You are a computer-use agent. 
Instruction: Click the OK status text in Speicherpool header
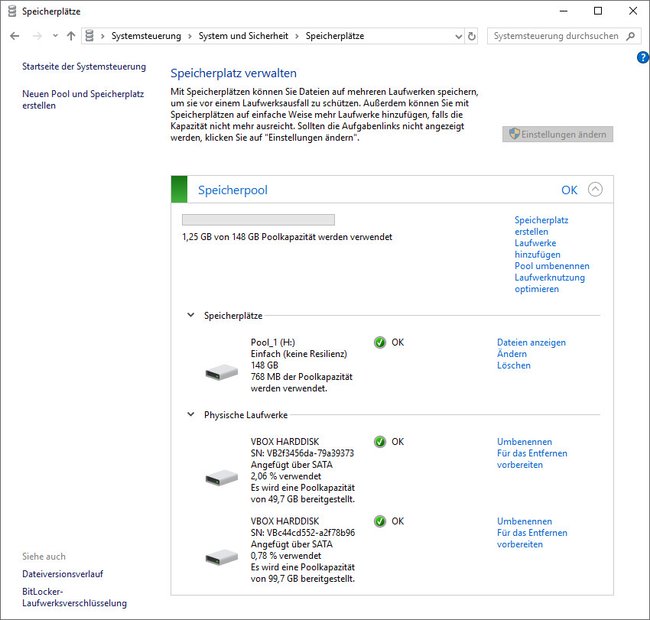click(x=569, y=190)
